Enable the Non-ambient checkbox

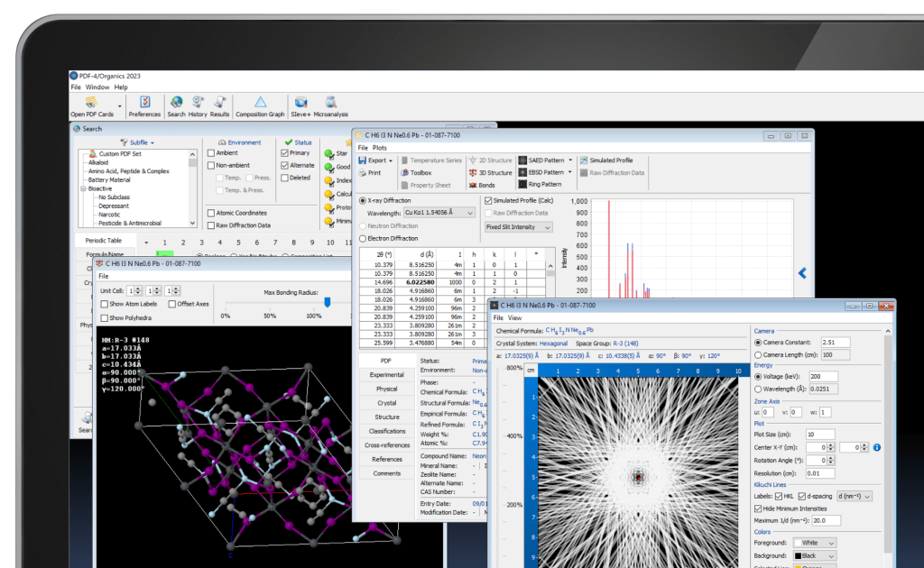(x=211, y=165)
